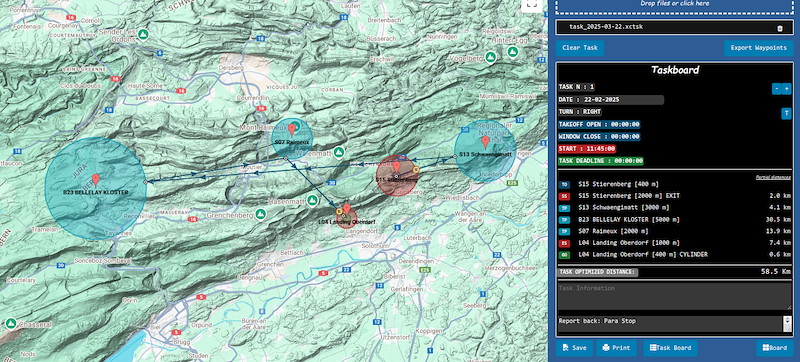Click the GO badge for Landing Oberdorf CYLINDER
The width and height of the screenshot is (800, 362).
coord(565,254)
